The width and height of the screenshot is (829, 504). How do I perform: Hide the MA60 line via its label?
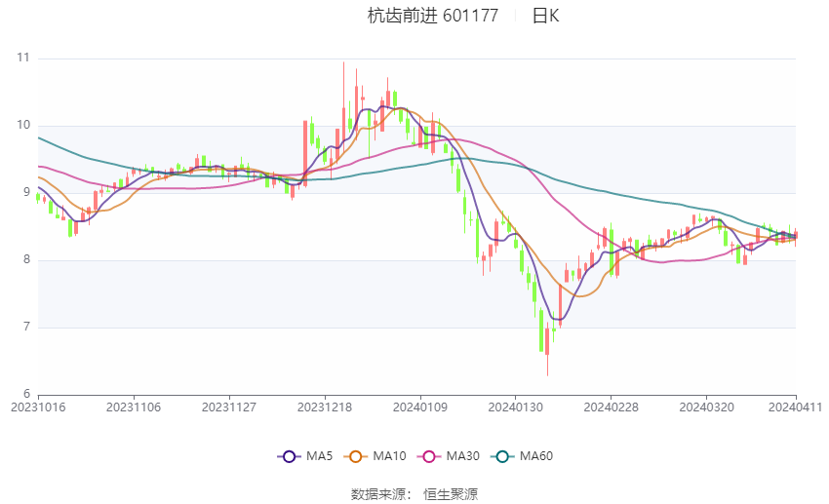click(536, 456)
